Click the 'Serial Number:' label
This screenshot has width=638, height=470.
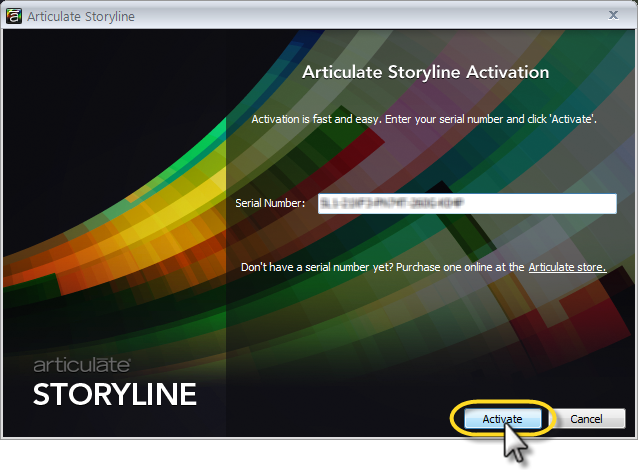pyautogui.click(x=270, y=203)
